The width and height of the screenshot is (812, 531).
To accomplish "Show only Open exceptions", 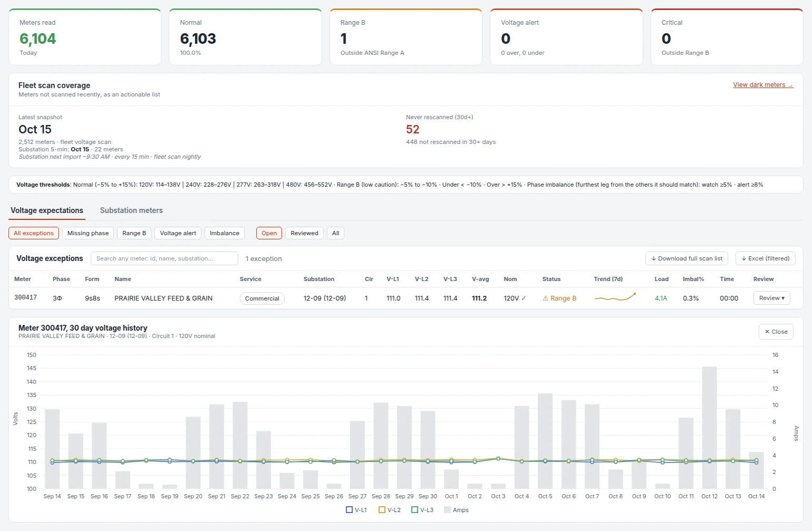I will point(269,233).
